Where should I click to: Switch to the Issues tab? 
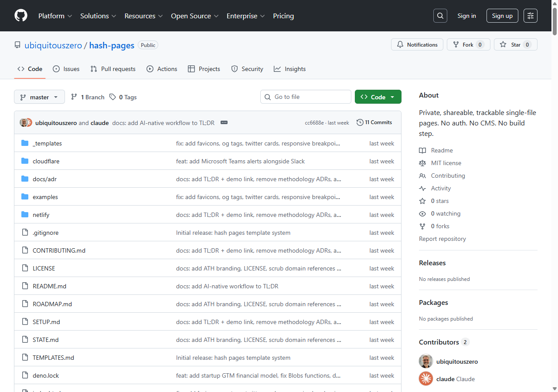[x=66, y=69]
